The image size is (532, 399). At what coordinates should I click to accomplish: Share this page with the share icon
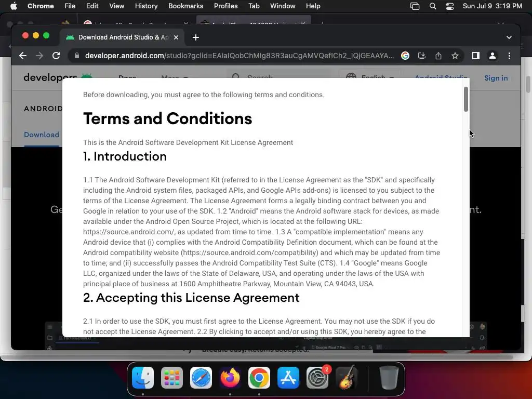pyautogui.click(x=438, y=56)
